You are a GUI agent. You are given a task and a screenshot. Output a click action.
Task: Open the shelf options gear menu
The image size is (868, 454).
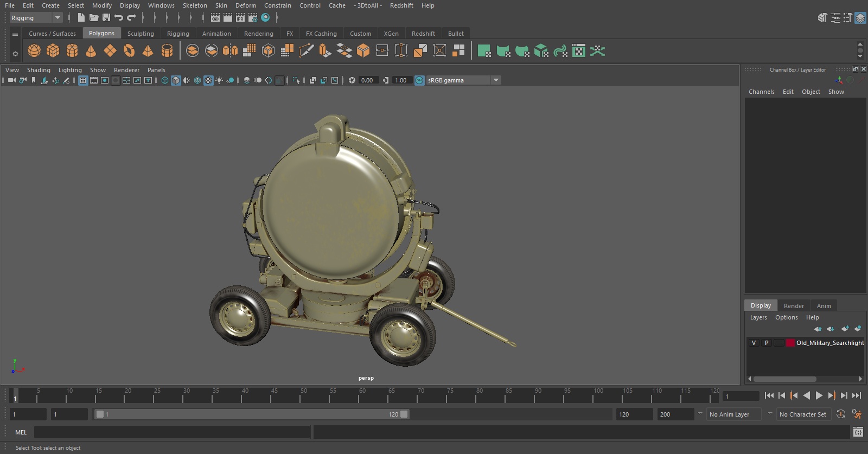click(15, 54)
